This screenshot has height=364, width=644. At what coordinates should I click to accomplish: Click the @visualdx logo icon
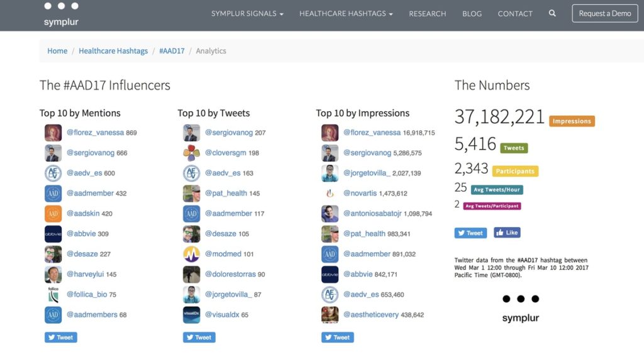pyautogui.click(x=191, y=315)
